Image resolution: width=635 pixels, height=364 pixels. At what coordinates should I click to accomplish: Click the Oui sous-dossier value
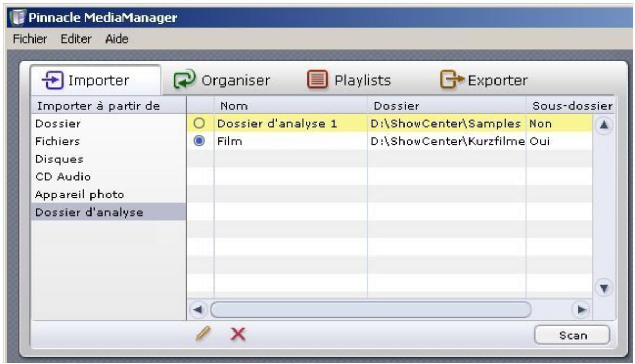[559, 142]
